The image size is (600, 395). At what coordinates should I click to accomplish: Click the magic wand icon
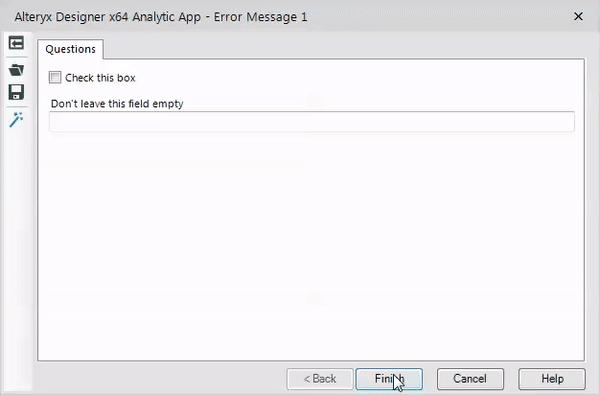click(16, 120)
